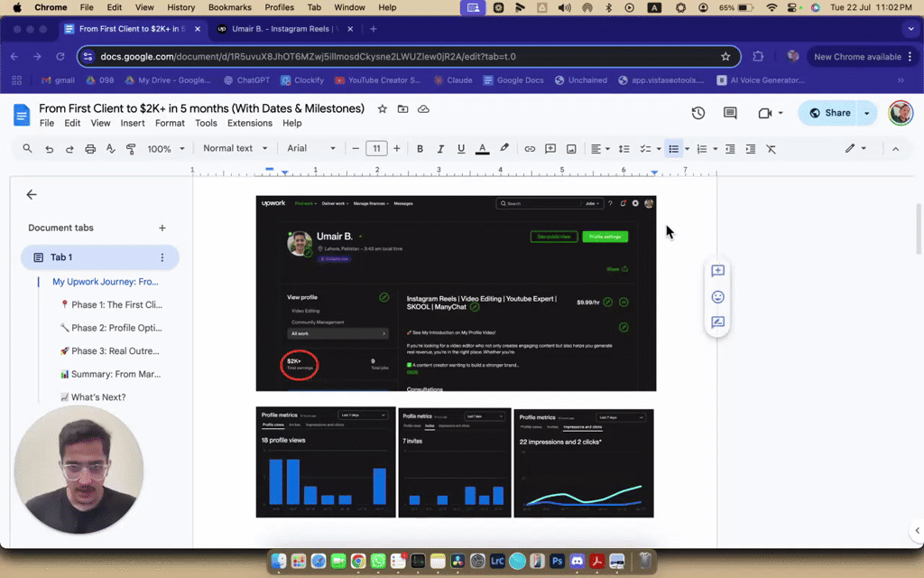Screen dimensions: 924x578
Task: Clear text formatting
Action: point(771,149)
